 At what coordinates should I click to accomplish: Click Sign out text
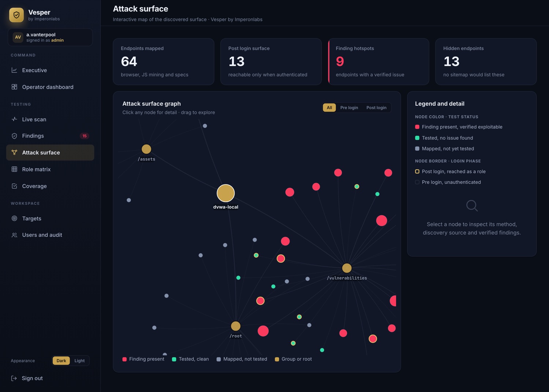point(32,378)
